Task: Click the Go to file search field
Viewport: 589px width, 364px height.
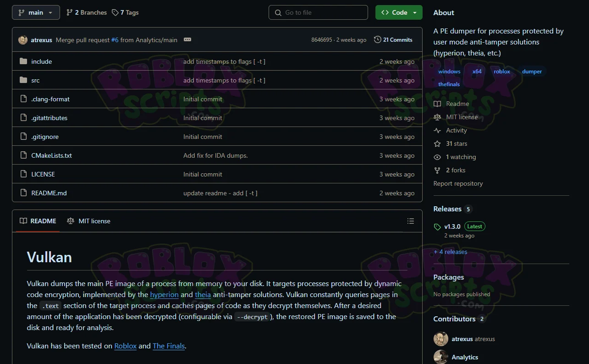Action: tap(318, 12)
